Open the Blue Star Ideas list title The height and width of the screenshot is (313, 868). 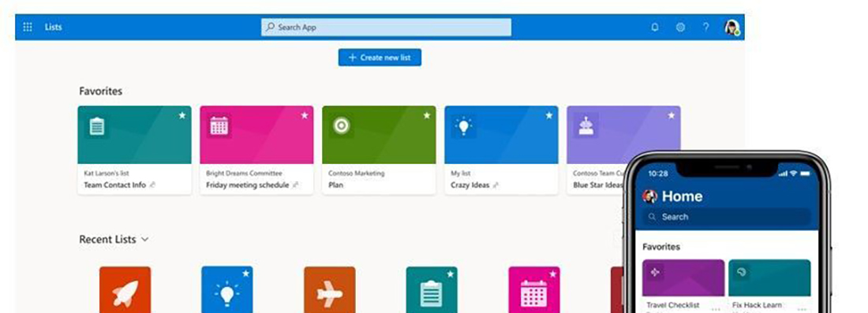coord(598,185)
